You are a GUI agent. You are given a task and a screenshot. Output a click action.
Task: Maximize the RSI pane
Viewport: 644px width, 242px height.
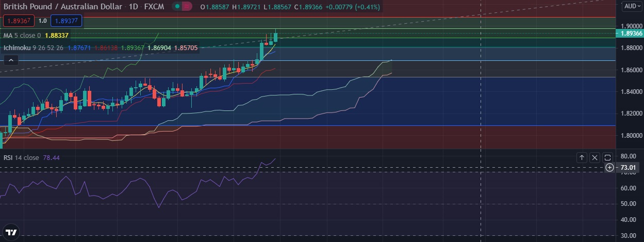607,157
